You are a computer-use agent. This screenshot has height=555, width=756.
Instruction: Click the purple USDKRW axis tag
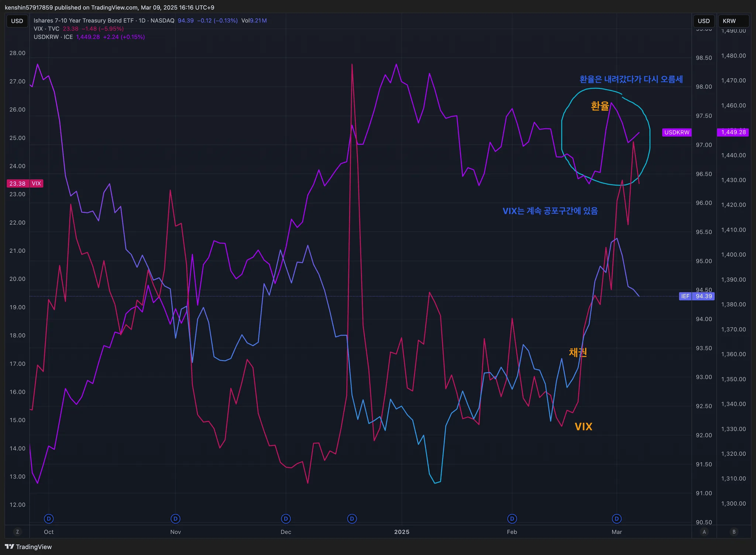(x=677, y=132)
